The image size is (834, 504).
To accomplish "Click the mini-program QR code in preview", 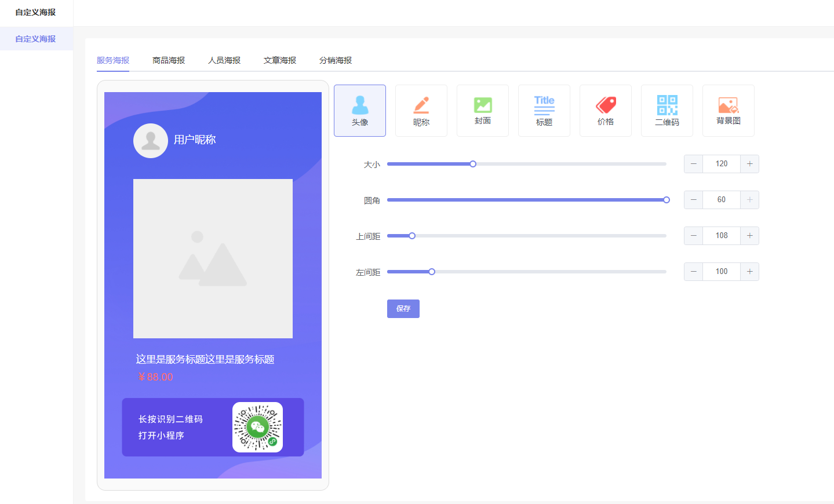I will (257, 427).
